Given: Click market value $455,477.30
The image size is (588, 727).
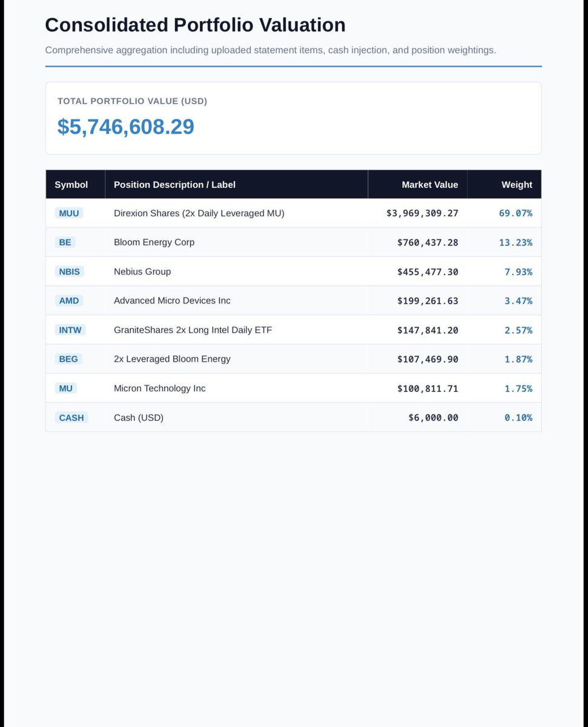Looking at the screenshot, I should click(x=428, y=271).
